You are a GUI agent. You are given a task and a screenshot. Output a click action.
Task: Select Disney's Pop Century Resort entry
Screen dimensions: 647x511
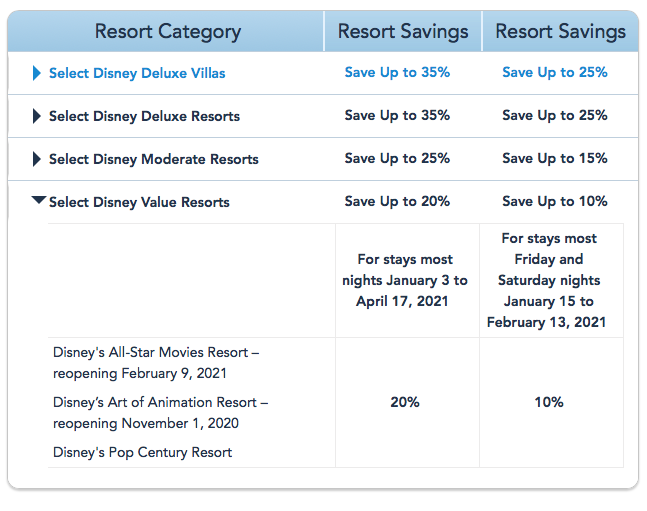pyautogui.click(x=142, y=452)
